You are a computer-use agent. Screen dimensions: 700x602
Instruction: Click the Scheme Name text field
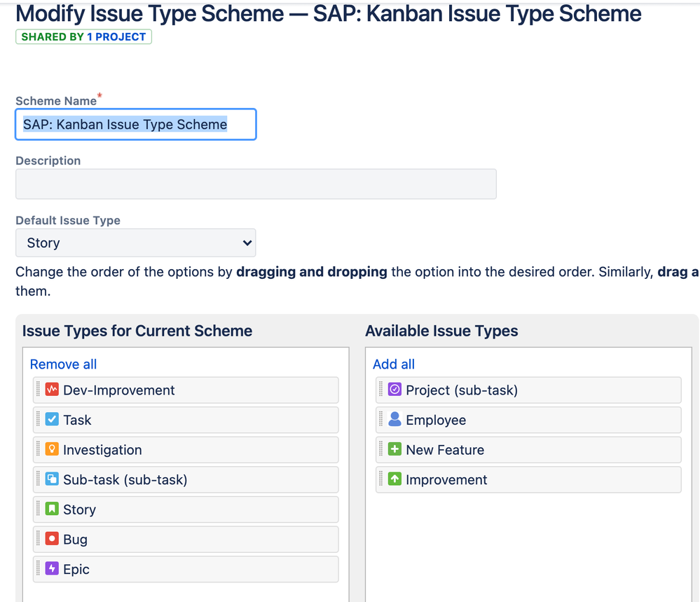[x=135, y=125]
